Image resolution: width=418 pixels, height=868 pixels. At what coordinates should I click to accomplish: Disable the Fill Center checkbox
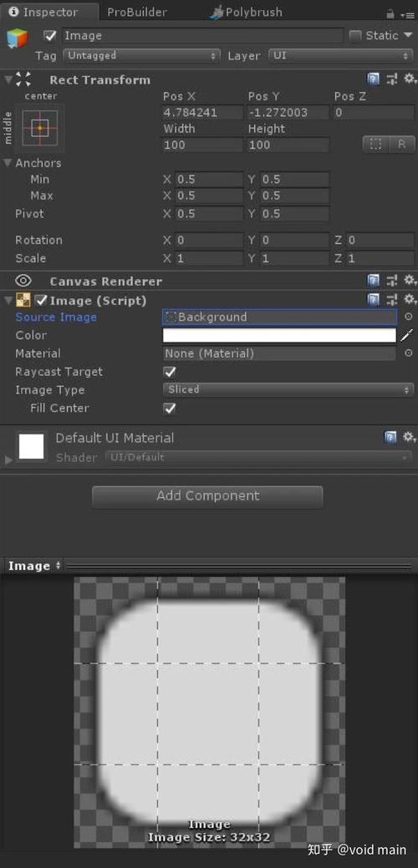pyautogui.click(x=170, y=409)
